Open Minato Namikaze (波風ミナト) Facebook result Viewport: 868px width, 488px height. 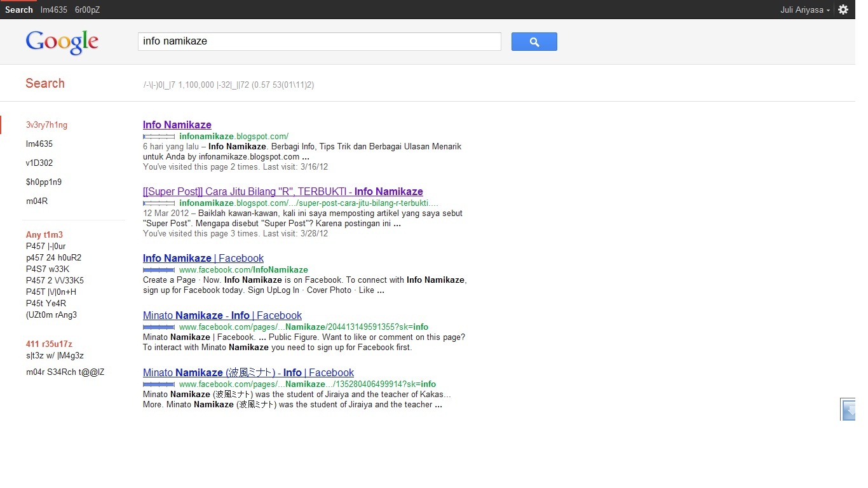pos(248,373)
